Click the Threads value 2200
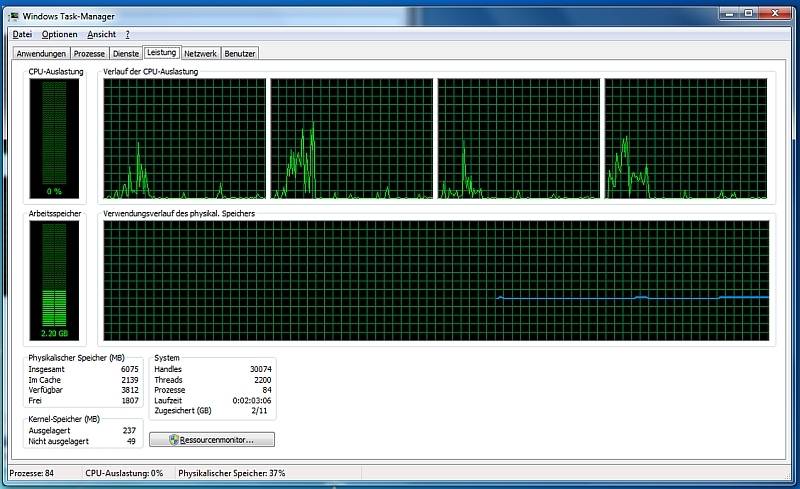The height and width of the screenshot is (489, 800). tap(263, 380)
